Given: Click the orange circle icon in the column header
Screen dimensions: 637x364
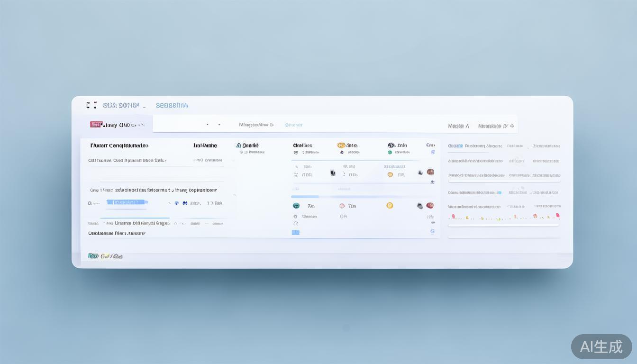Looking at the screenshot, I should (341, 146).
